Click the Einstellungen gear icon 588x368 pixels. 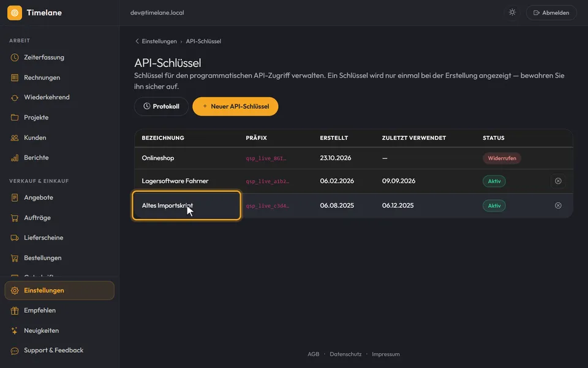coord(15,291)
